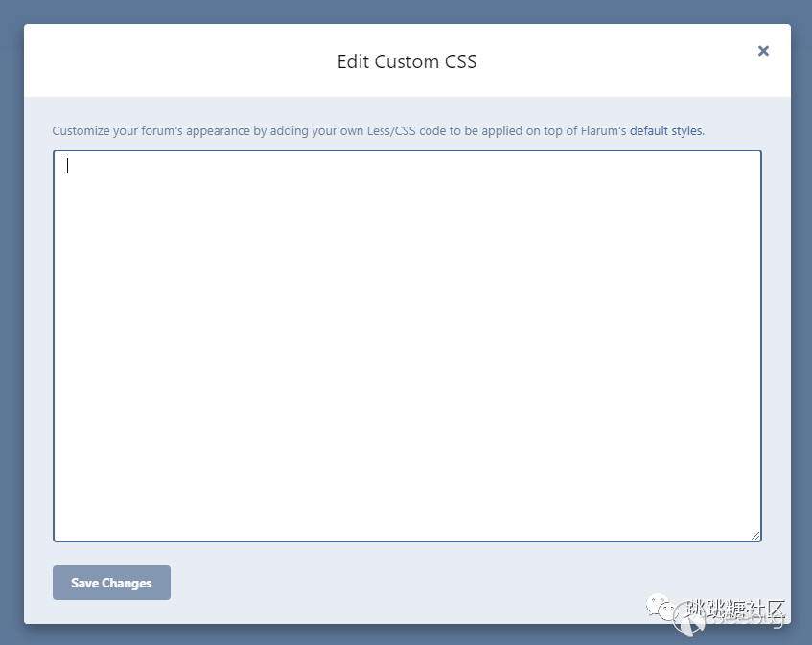Open the default styles link
This screenshot has width=812, height=645.
pyautogui.click(x=665, y=131)
